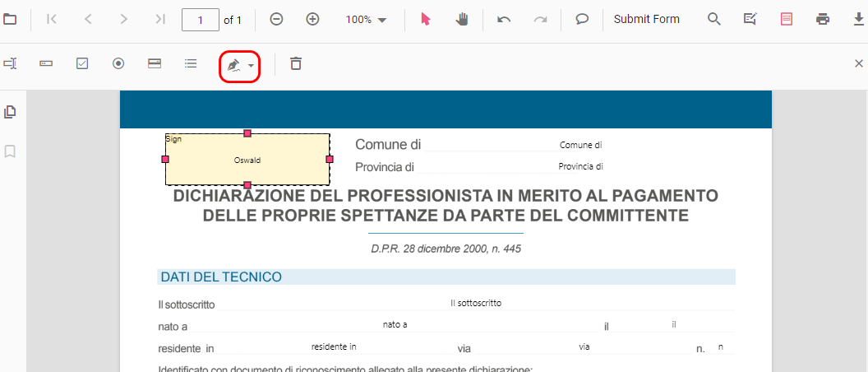
Task: Expand the signature field dropdown arrow
Action: (252, 66)
